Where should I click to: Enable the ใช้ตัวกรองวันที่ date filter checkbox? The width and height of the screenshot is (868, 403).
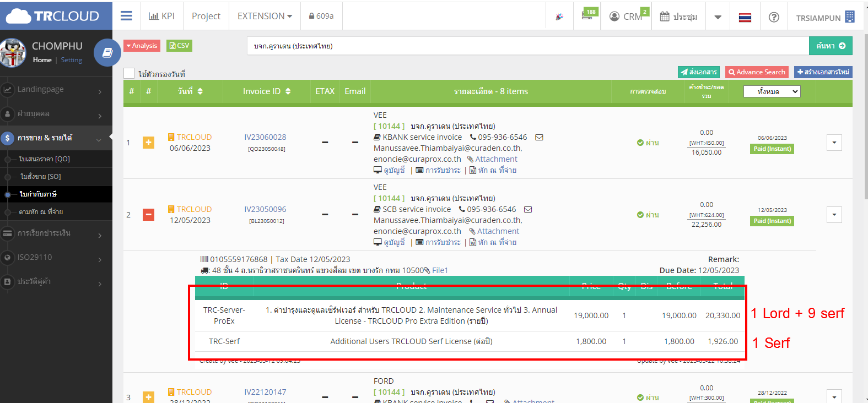pyautogui.click(x=129, y=73)
